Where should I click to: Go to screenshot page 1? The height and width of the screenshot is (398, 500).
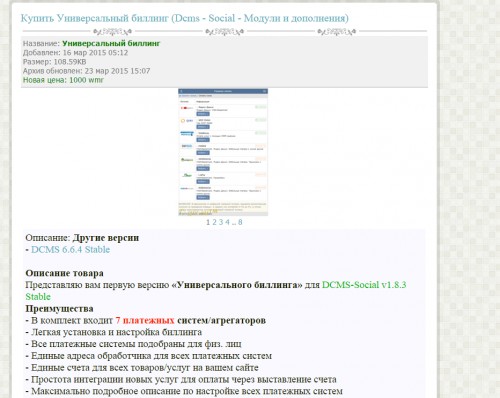point(208,222)
